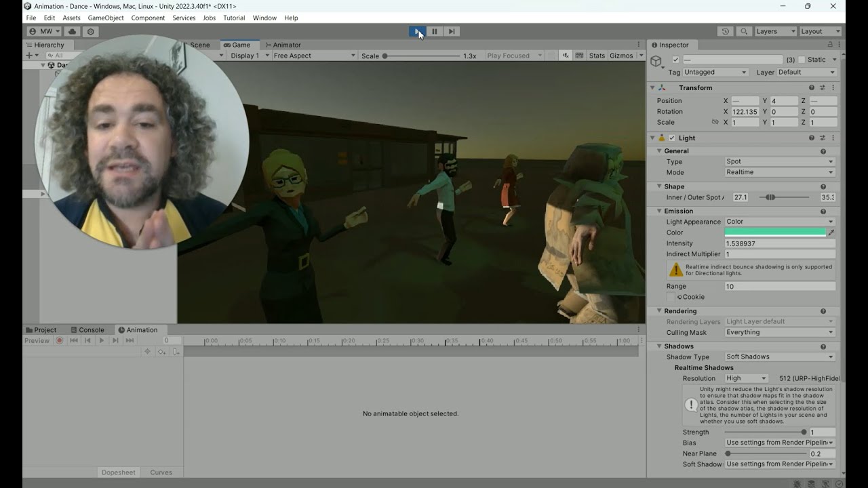868x488 pixels.
Task: Open the gear settings icon beside the cloud
Action: 91,31
